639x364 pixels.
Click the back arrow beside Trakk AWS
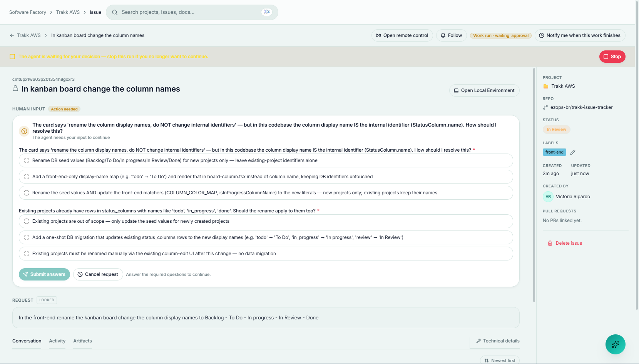pos(12,35)
